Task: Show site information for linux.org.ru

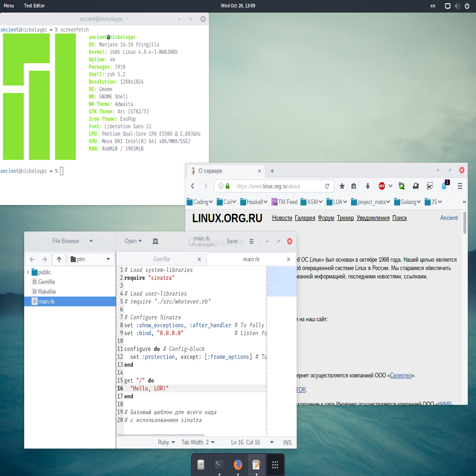Action: [x=221, y=186]
